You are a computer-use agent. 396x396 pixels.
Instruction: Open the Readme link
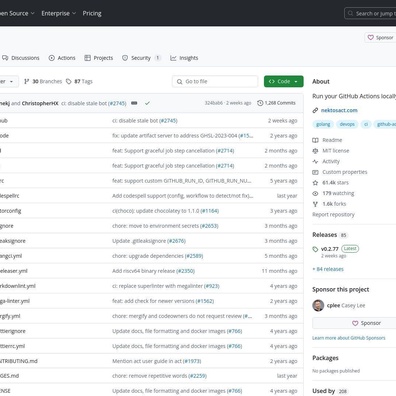click(332, 140)
